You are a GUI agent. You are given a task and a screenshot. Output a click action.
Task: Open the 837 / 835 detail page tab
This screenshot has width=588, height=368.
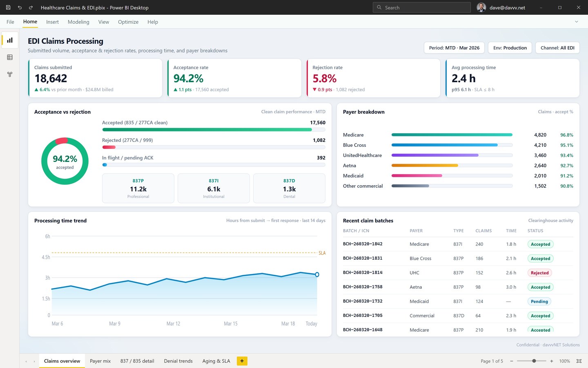pos(137,361)
